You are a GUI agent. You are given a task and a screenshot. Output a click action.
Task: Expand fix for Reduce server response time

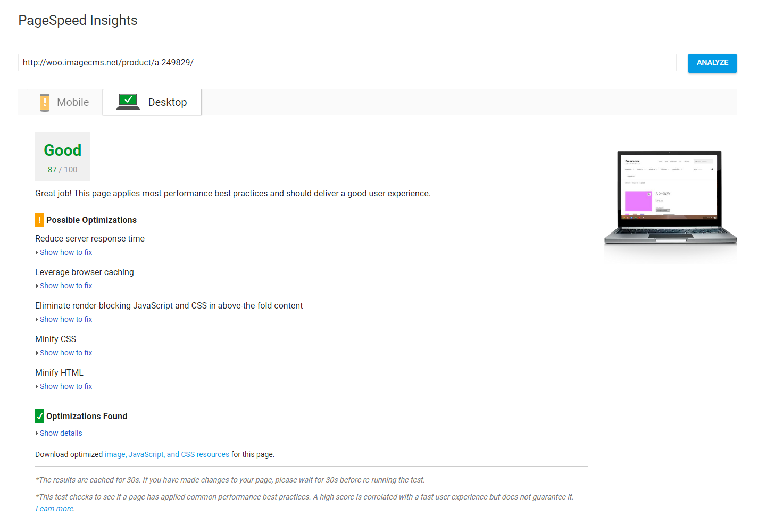(x=66, y=252)
